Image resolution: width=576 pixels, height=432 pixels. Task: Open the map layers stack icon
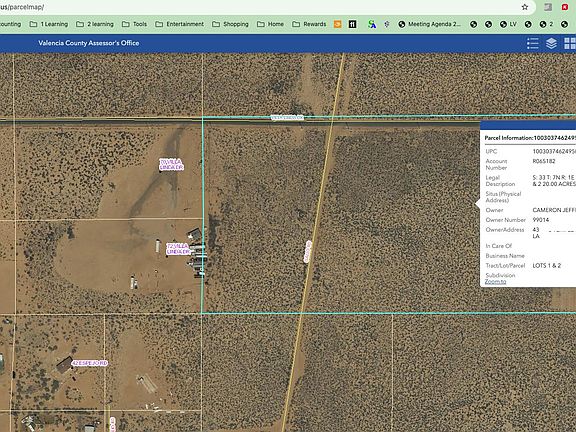tap(551, 43)
